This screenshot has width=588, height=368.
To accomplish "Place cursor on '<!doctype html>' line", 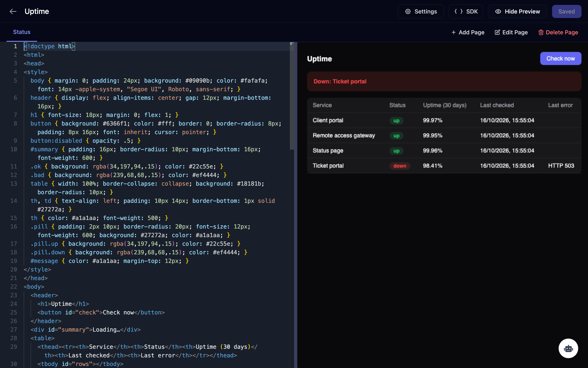I will coord(49,46).
